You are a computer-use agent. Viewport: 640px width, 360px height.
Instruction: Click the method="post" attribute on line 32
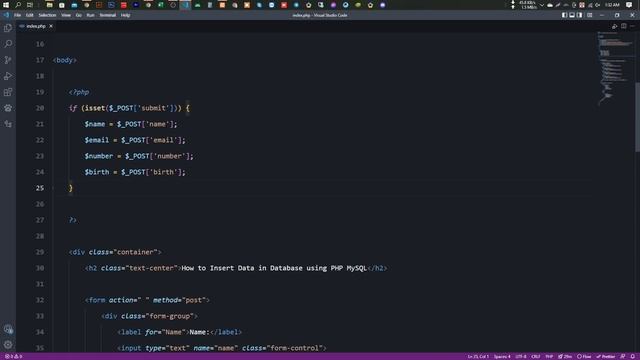click(179, 300)
